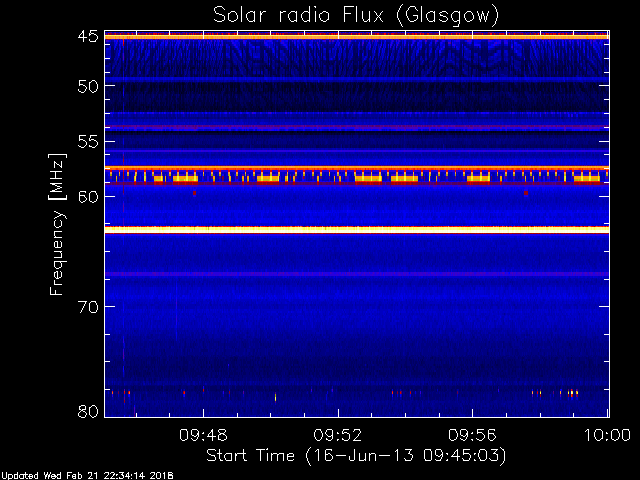Screen dimensions: 640x480
Task: Click the 55 frequency tick label
Action: click(88, 142)
